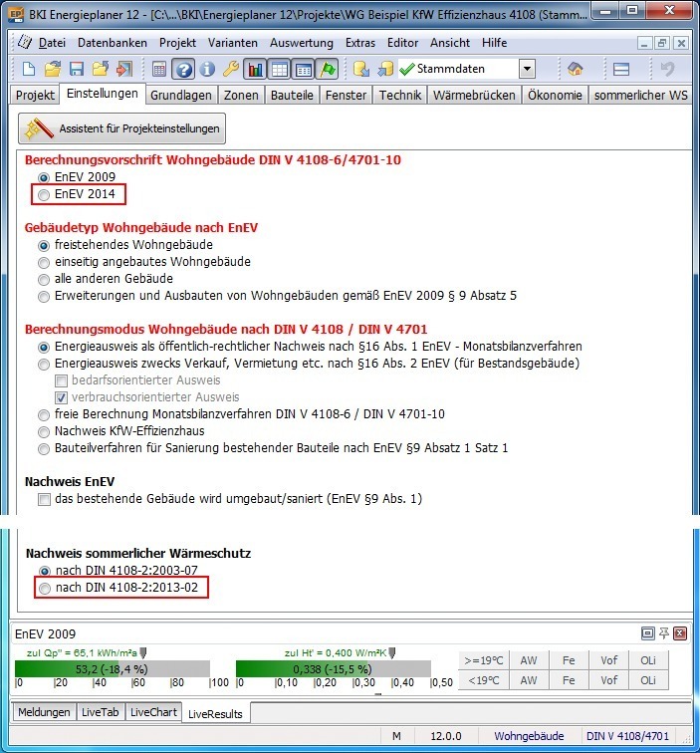Click Vof button in <19°C row
Image resolution: width=700 pixels, height=753 pixels.
[608, 680]
